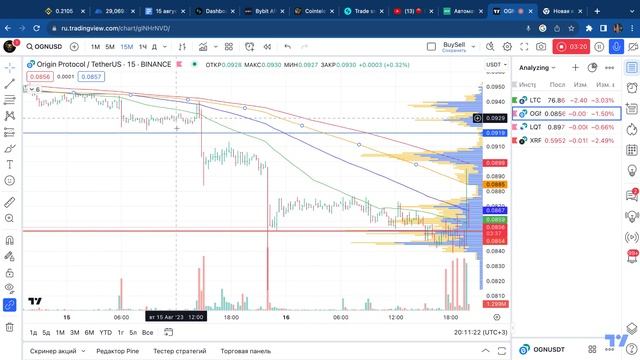Open the alerts alarm clock panel
Image resolution: width=640 pixels, height=360 pixels.
point(632,88)
